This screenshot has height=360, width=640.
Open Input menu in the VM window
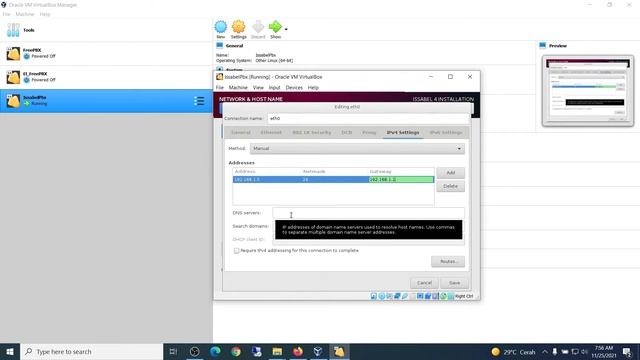click(x=275, y=87)
